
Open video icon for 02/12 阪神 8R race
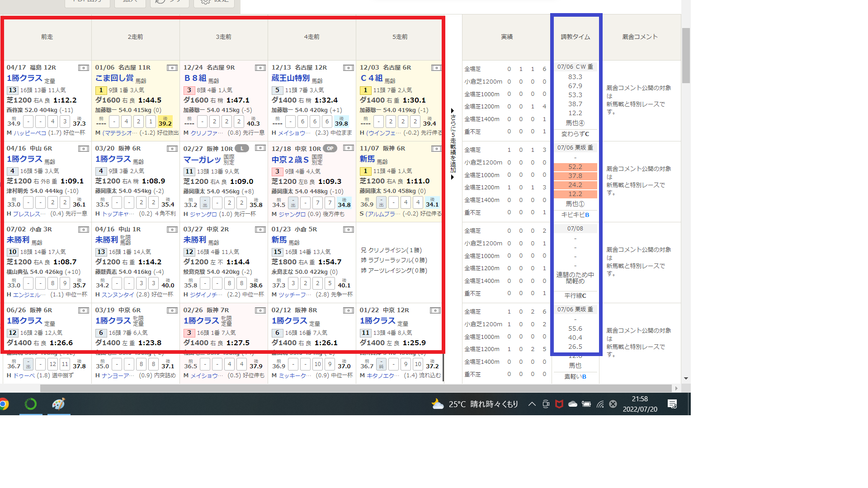(348, 310)
